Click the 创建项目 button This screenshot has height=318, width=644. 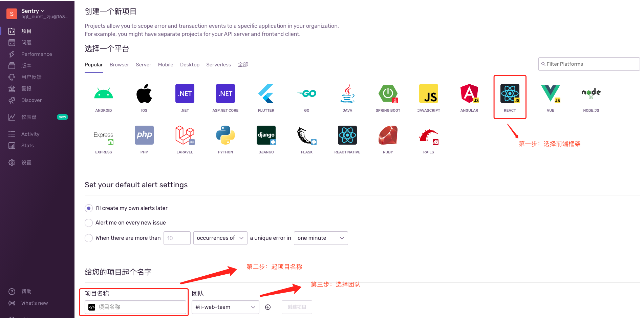coord(297,307)
